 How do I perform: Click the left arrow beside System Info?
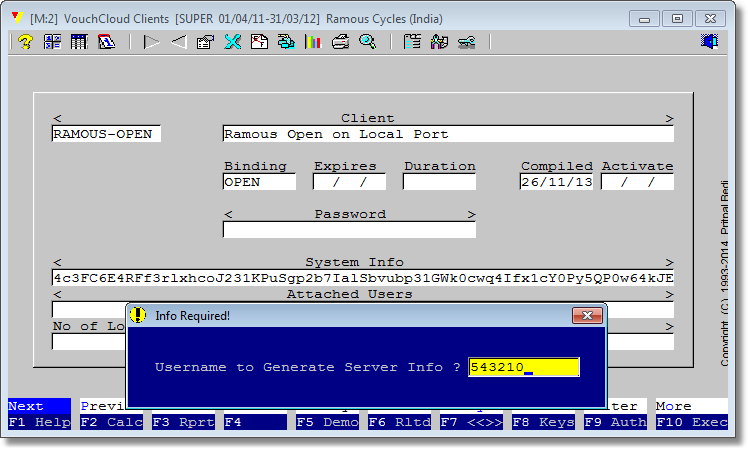click(x=57, y=262)
